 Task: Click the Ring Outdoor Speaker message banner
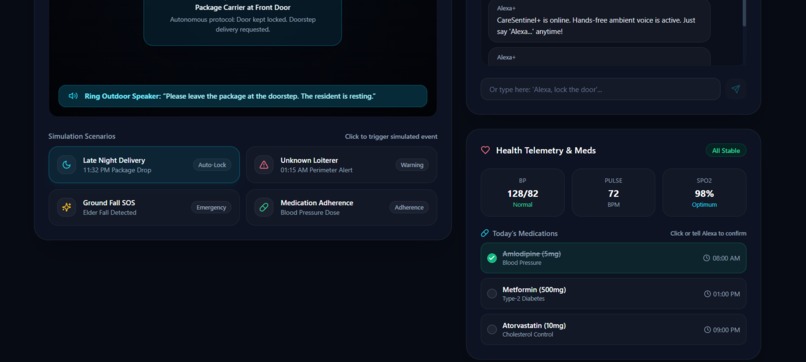pyautogui.click(x=243, y=96)
